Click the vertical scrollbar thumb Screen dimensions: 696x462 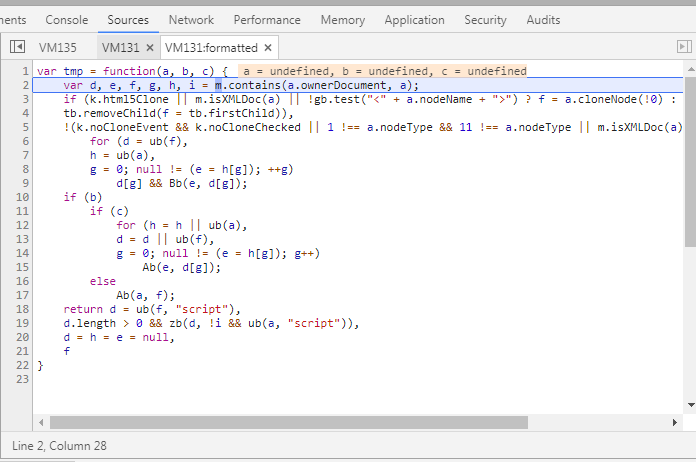[x=690, y=160]
